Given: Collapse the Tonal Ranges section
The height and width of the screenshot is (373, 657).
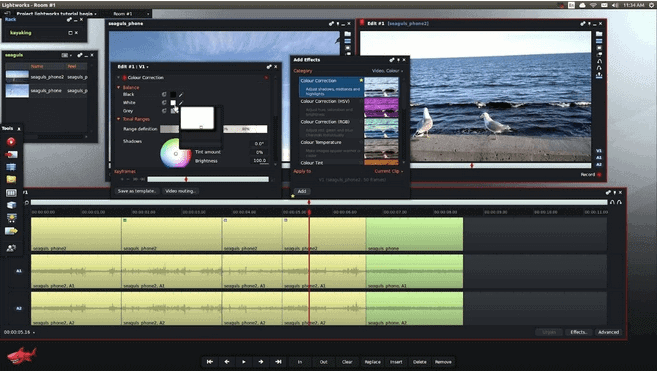Looking at the screenshot, I should point(119,119).
